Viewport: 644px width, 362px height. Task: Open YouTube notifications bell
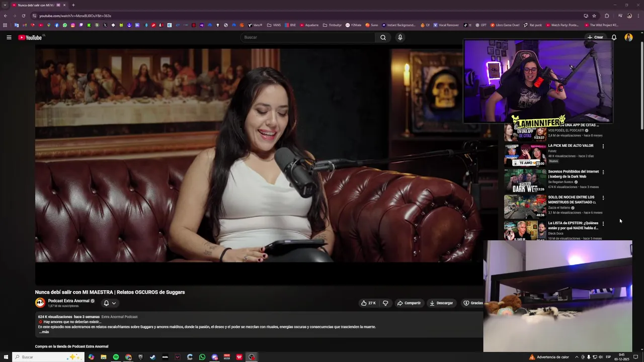tap(614, 37)
